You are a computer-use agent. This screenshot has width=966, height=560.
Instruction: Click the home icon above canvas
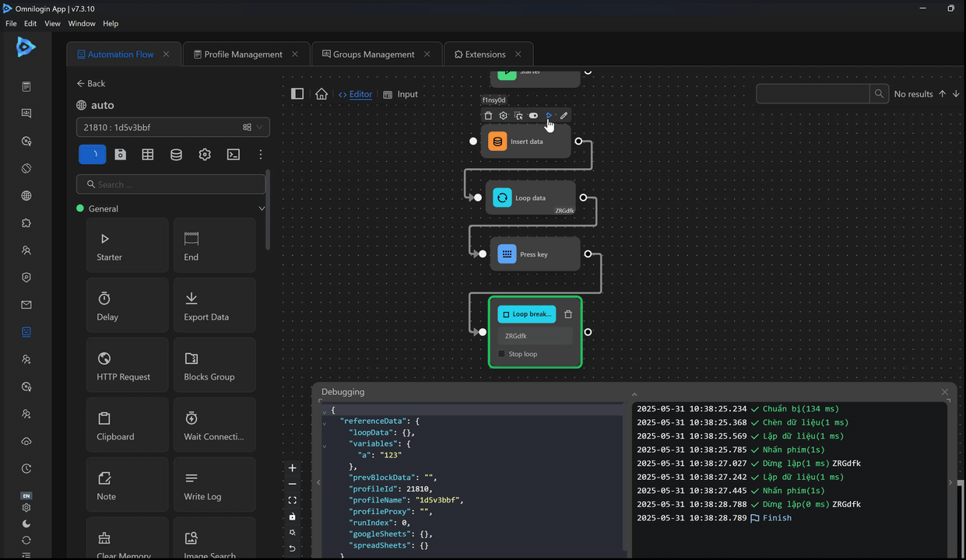pyautogui.click(x=321, y=94)
